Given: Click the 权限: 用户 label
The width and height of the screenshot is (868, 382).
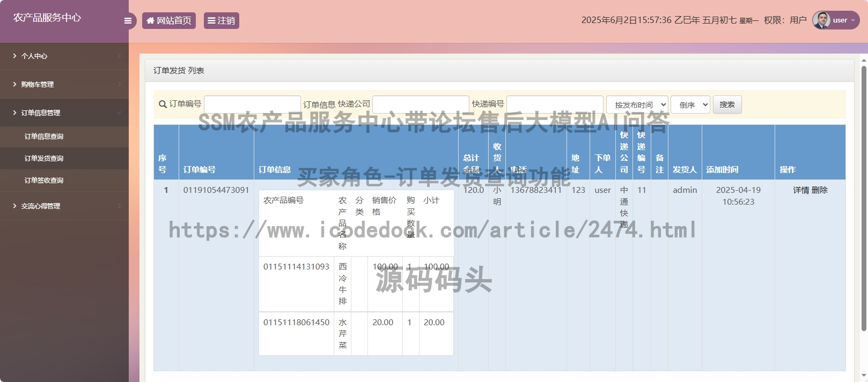Looking at the screenshot, I should 785,20.
